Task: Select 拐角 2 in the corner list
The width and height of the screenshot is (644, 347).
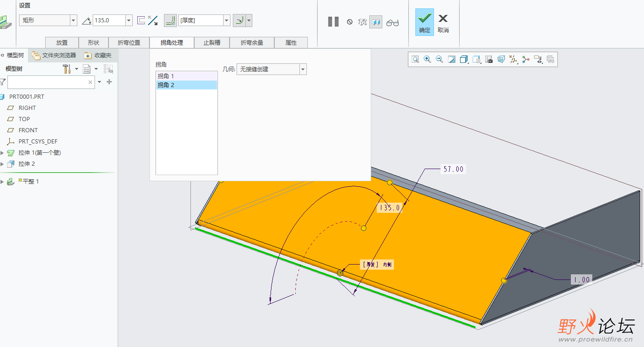Action: pos(186,85)
